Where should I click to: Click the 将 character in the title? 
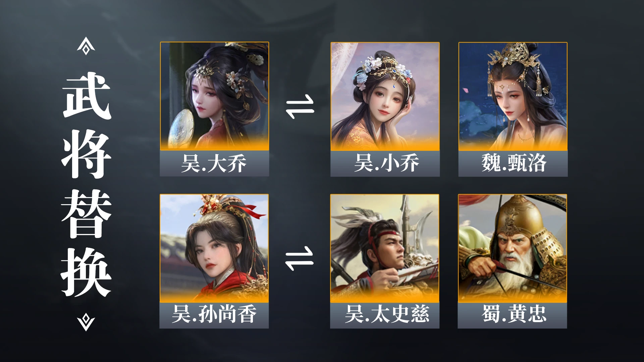(x=87, y=155)
